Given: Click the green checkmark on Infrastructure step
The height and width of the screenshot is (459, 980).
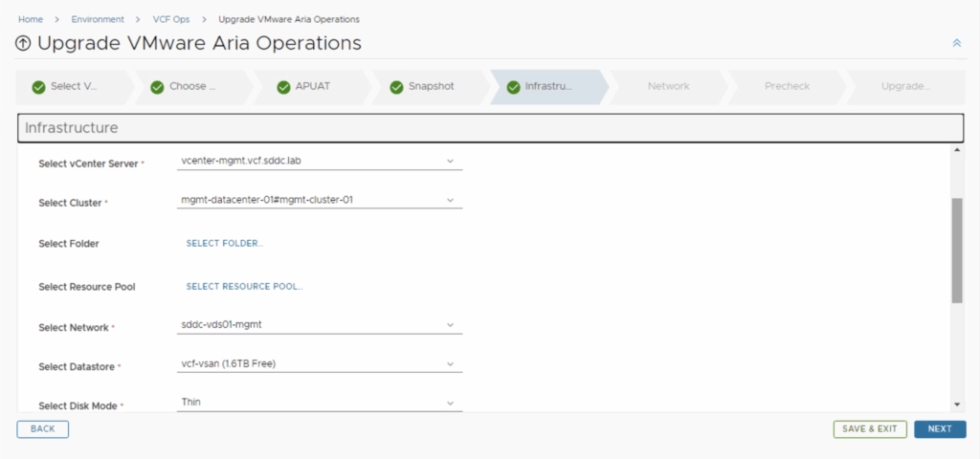Looking at the screenshot, I should click(513, 87).
